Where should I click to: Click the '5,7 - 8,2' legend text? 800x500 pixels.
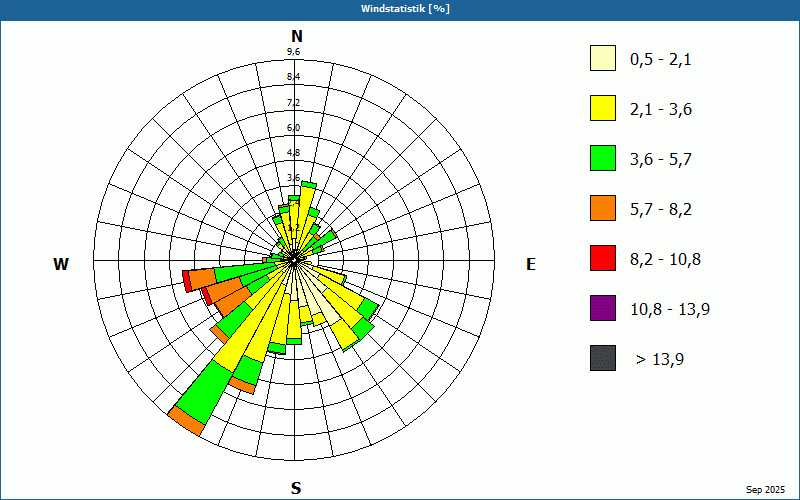point(661,210)
